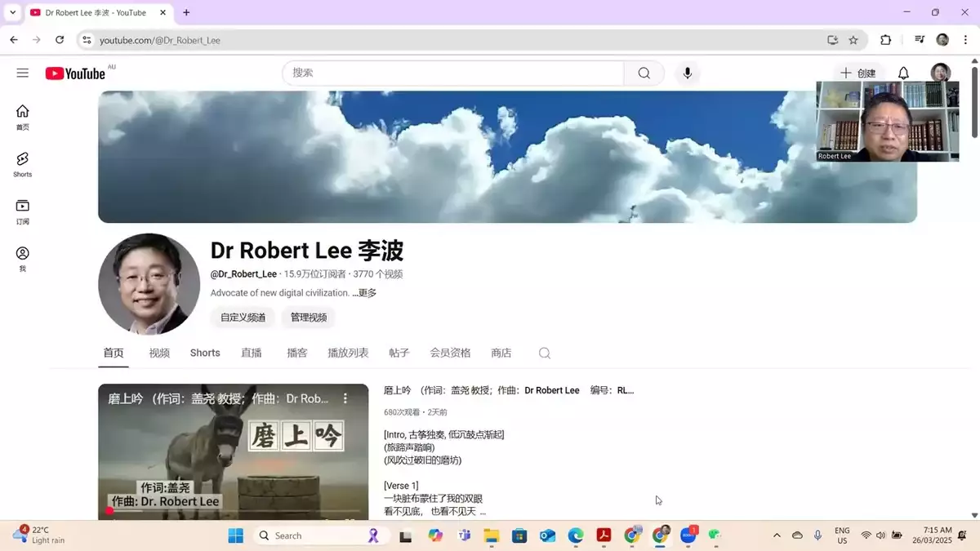Open Shorts in the left sidebar
980x551 pixels.
coord(23,164)
